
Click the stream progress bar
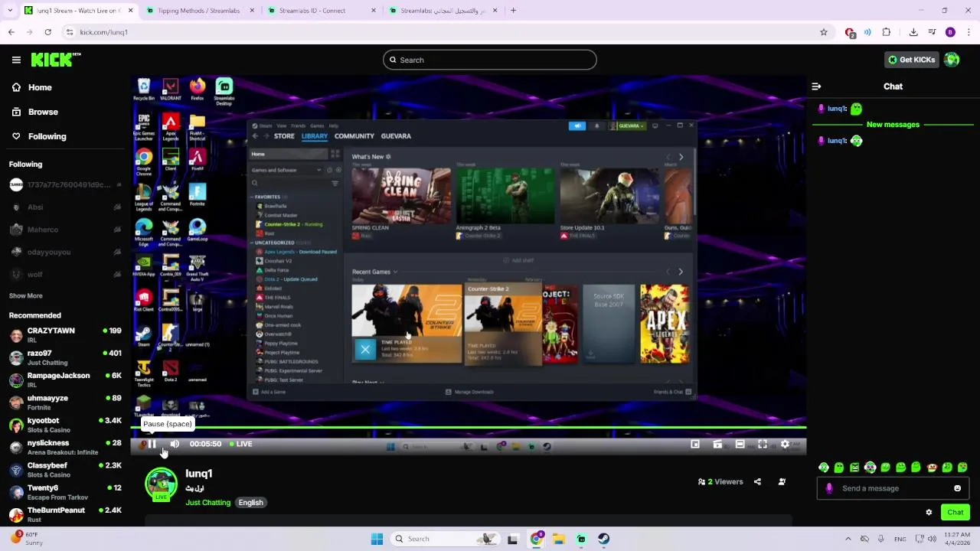tap(469, 428)
